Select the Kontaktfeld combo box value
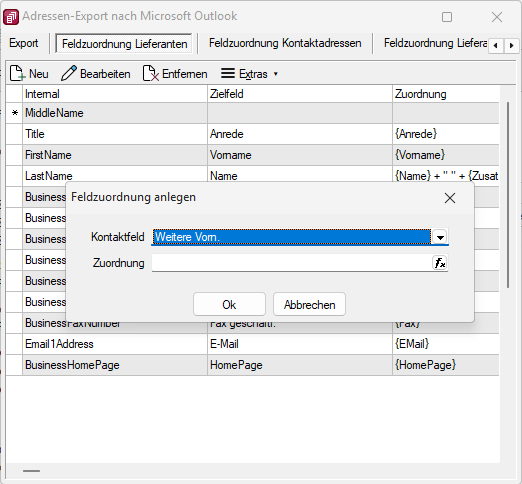This screenshot has height=484, width=522. [x=292, y=237]
